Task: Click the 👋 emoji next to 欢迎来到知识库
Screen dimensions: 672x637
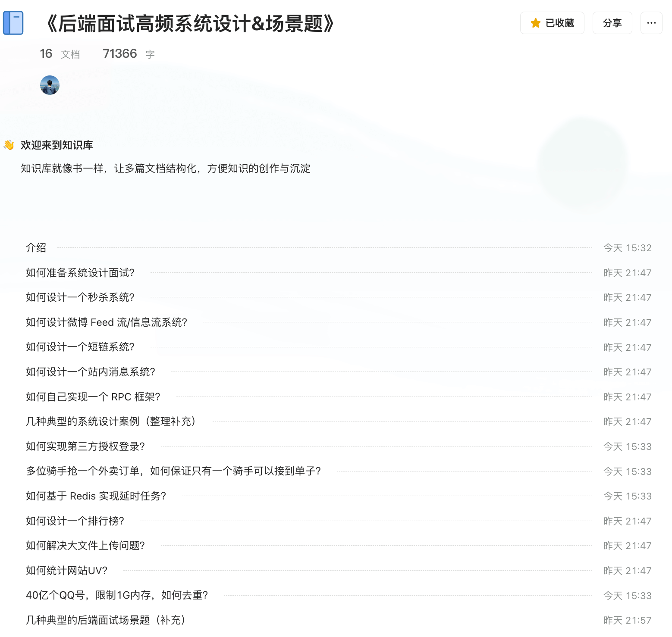Action: coord(7,145)
